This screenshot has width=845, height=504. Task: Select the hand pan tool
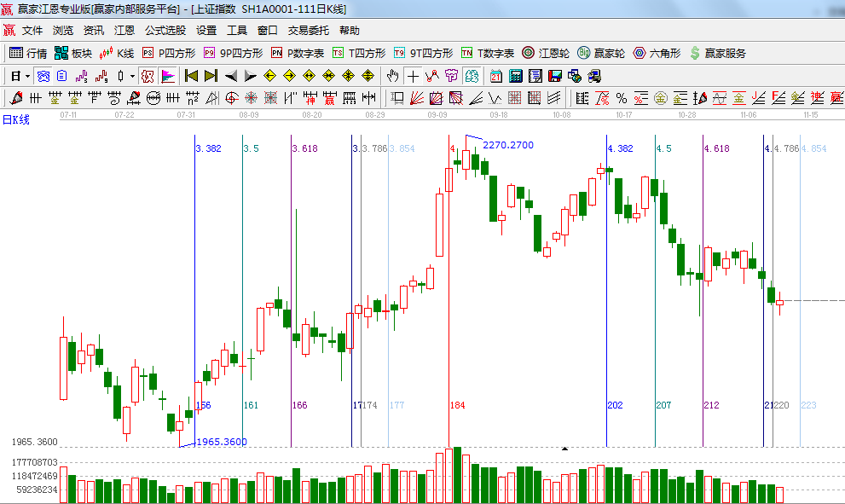click(393, 76)
